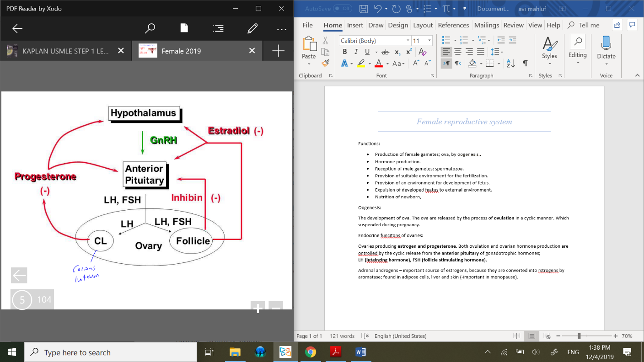Add a new tab in Xodo with plus button
This screenshot has width=644, height=362.
point(278,51)
